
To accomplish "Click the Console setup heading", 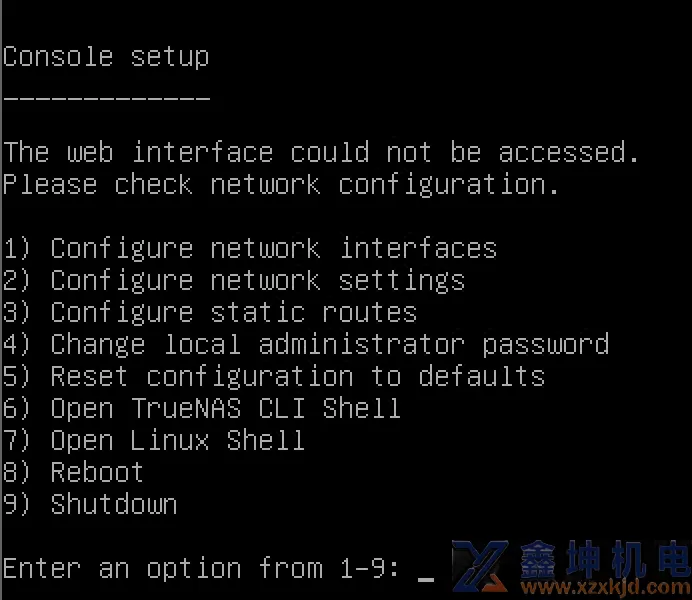I will tap(106, 56).
